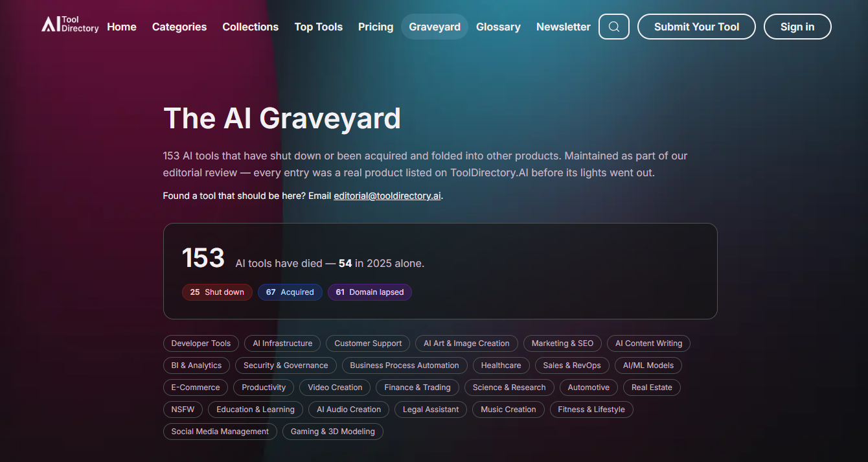868x462 pixels.
Task: Open the Glossary nav item
Action: point(498,27)
